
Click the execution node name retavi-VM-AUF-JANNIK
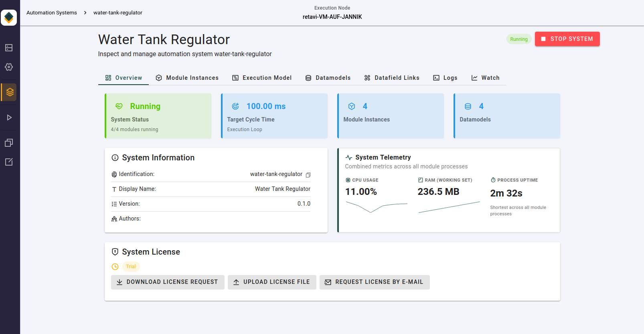tap(332, 17)
